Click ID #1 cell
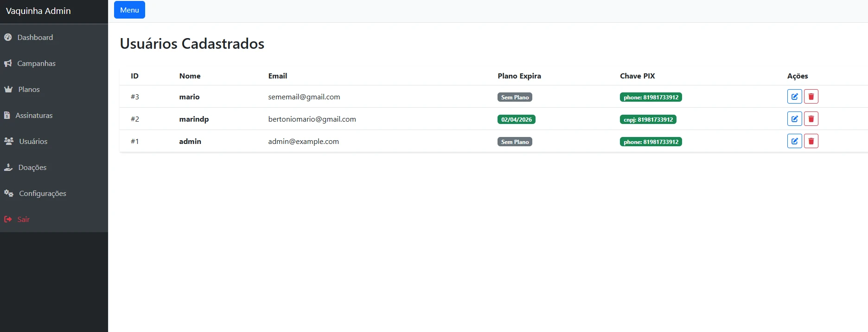Viewport: 868px width, 332px height. coord(135,141)
